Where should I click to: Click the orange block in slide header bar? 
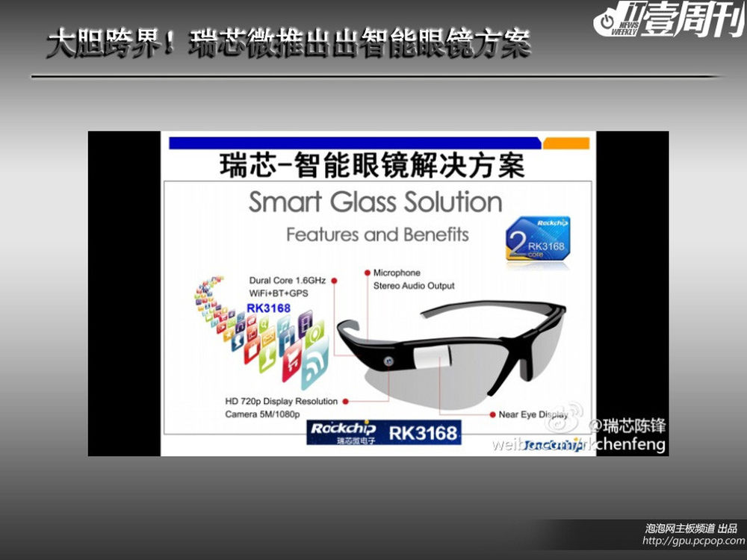tap(566, 143)
